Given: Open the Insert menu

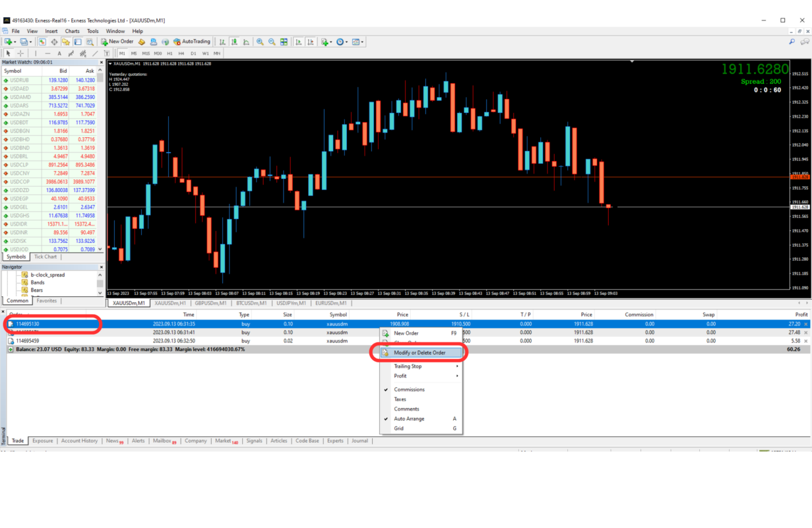Looking at the screenshot, I should [x=51, y=31].
